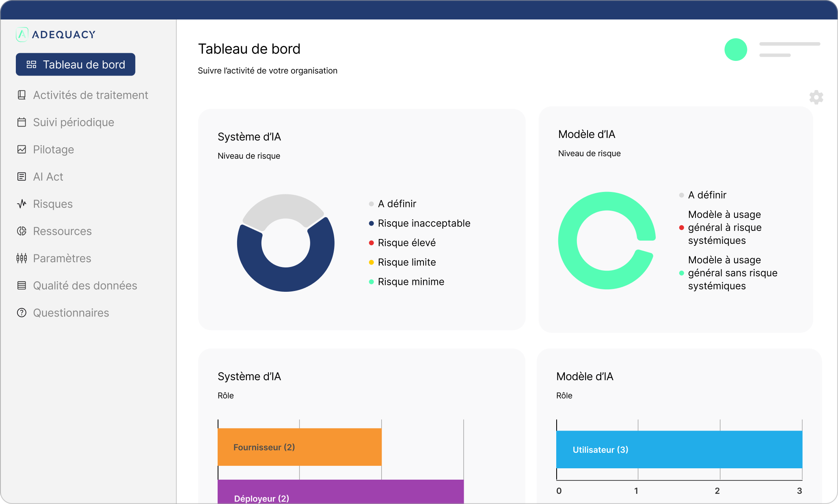The height and width of the screenshot is (504, 838).
Task: Select Tableau de bord in the sidebar
Action: pos(76,65)
